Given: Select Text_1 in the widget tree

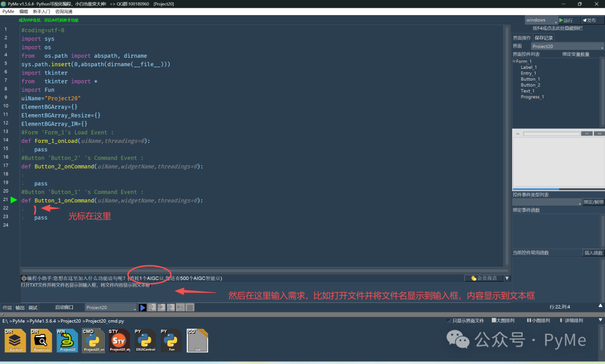Looking at the screenshot, I should pos(528,91).
